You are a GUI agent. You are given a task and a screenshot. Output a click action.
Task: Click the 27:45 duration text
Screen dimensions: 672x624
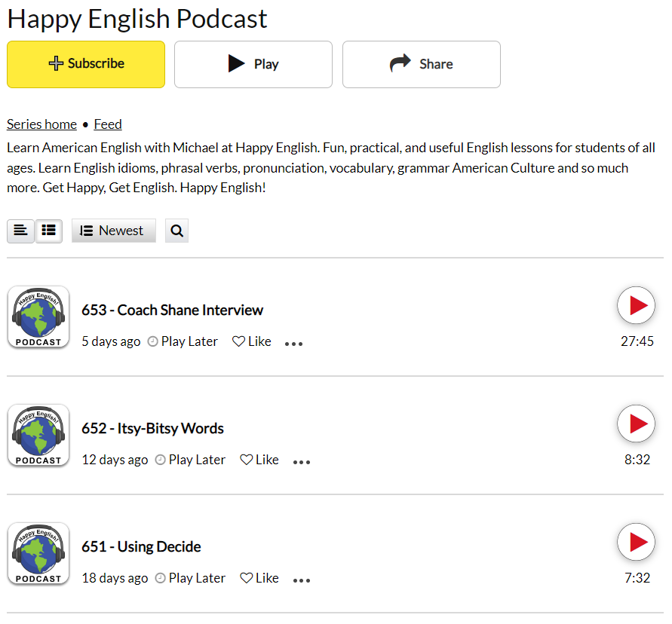[637, 341]
